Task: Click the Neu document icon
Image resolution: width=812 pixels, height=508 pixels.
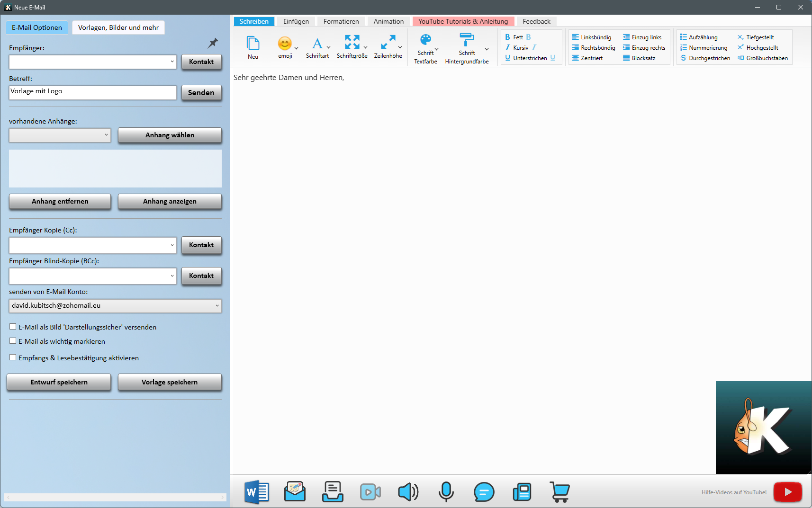Action: (x=253, y=44)
